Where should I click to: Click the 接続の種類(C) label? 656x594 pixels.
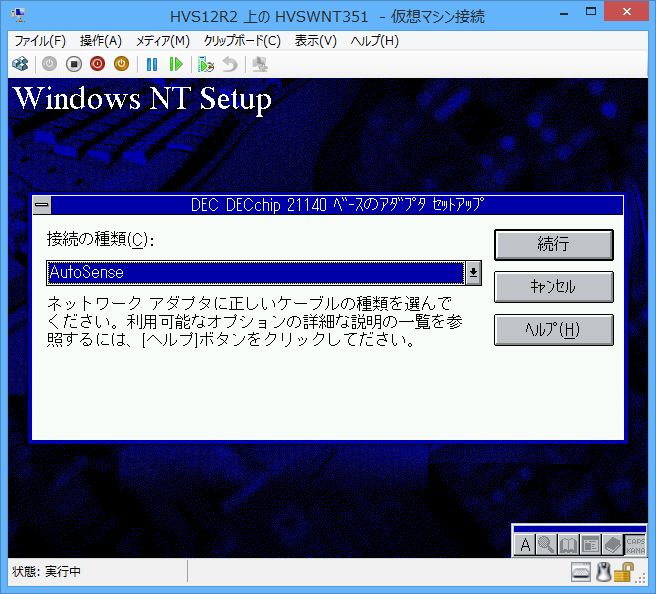pos(100,239)
